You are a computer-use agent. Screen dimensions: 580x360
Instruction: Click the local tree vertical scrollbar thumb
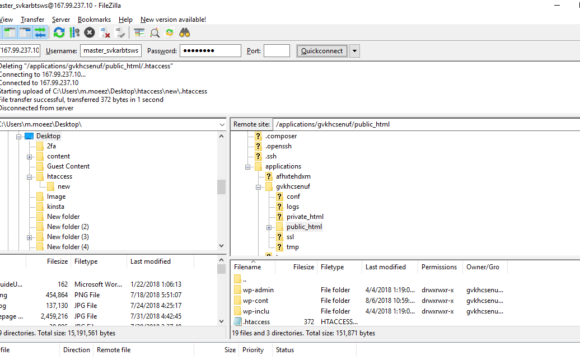[x=221, y=187]
